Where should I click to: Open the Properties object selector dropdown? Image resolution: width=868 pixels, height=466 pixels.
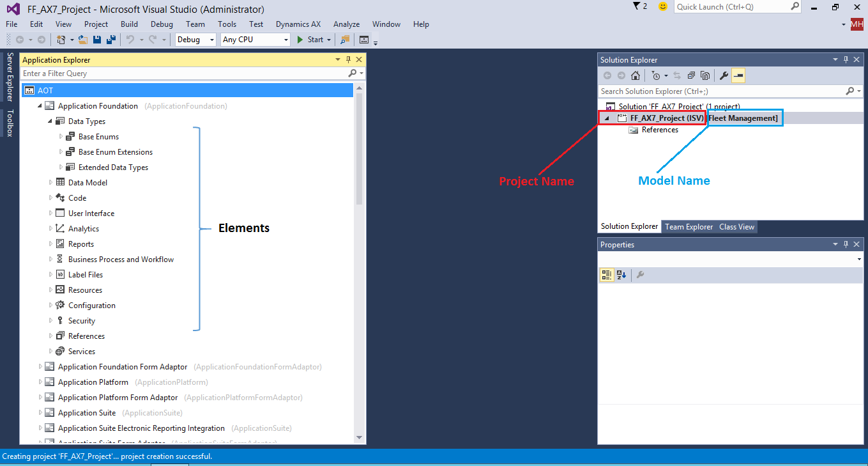[860, 260]
